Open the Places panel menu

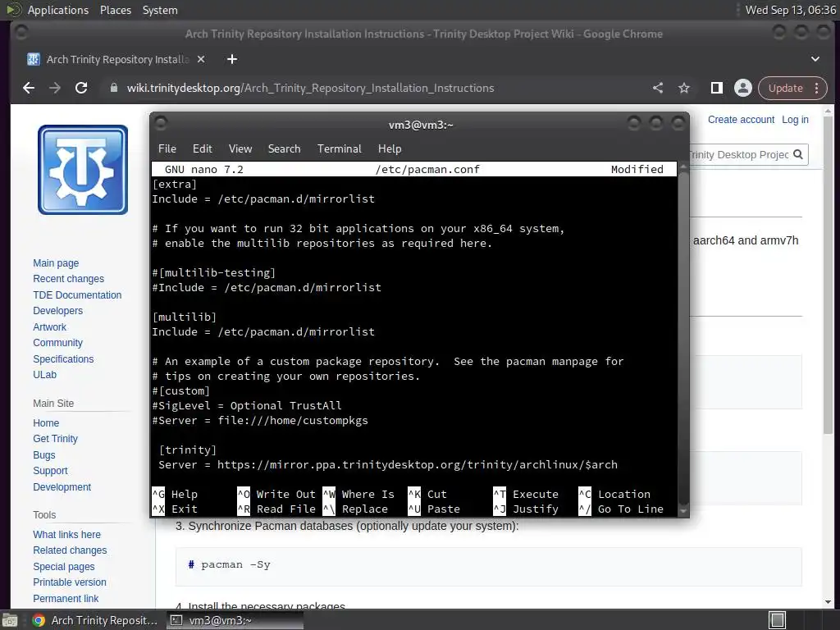pyautogui.click(x=116, y=10)
